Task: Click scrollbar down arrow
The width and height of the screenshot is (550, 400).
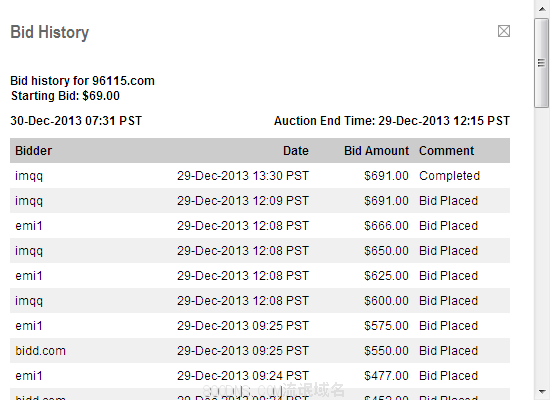Action: click(x=542, y=392)
